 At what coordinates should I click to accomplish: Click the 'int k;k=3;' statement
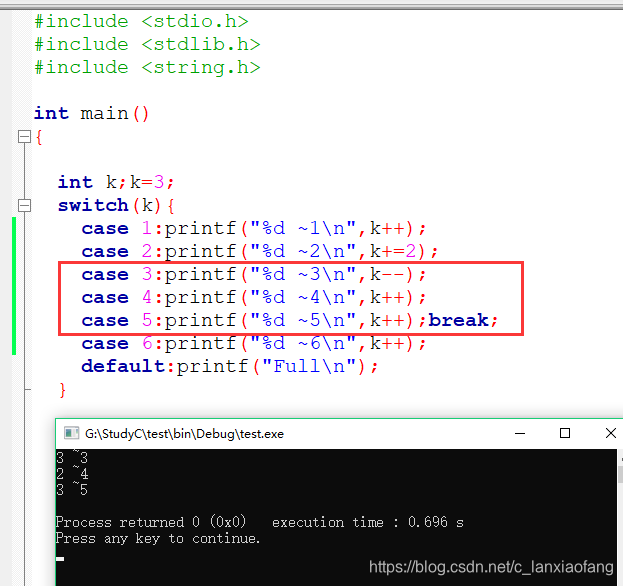click(116, 182)
